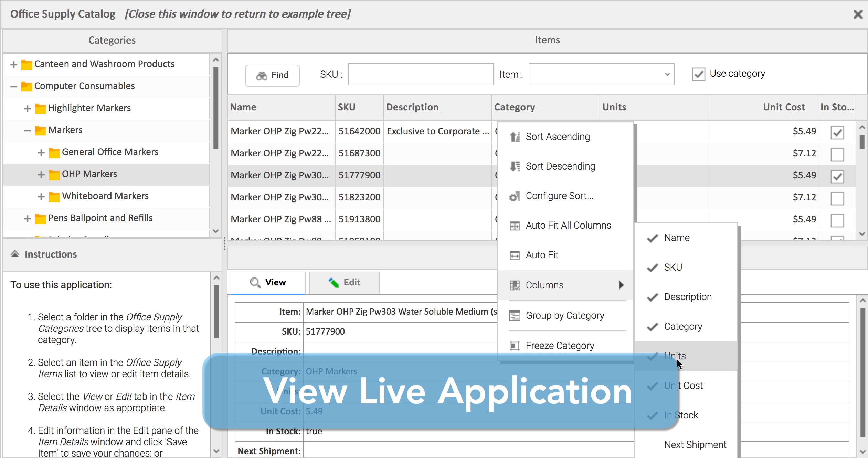Toggle SKU column visibility in submenu
The width and height of the screenshot is (868, 458).
(686, 268)
